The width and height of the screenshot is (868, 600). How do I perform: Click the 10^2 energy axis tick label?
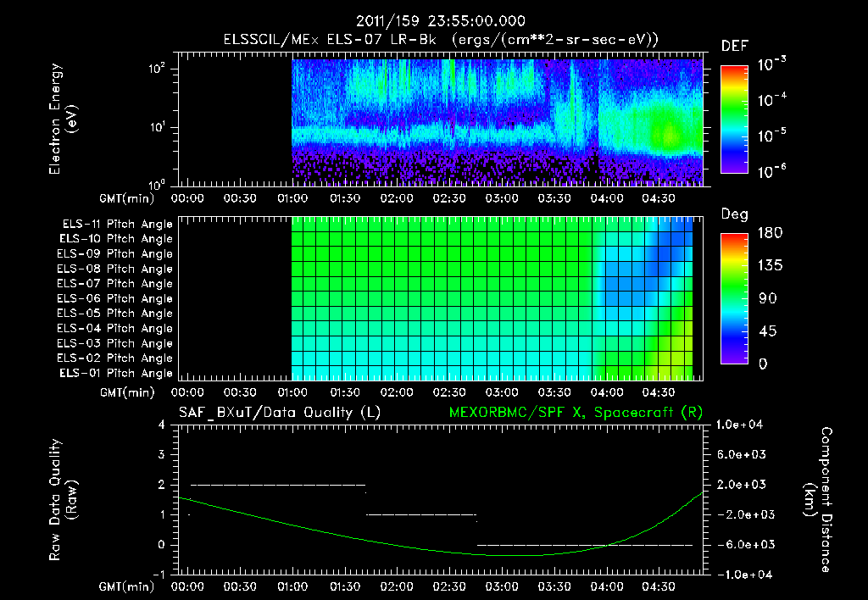[x=157, y=68]
